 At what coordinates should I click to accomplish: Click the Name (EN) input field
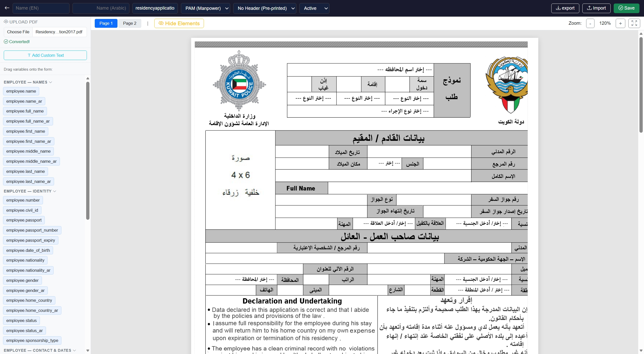tap(41, 8)
